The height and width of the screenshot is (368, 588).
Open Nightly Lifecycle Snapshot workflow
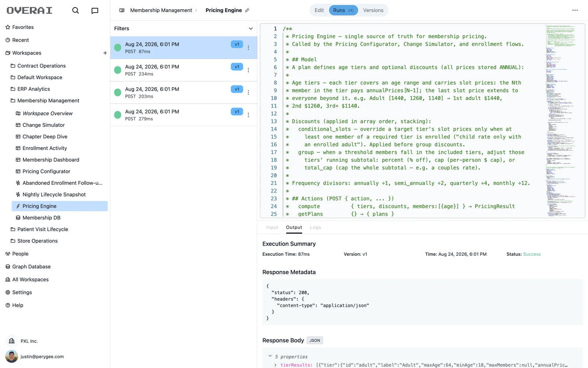pyautogui.click(x=54, y=195)
